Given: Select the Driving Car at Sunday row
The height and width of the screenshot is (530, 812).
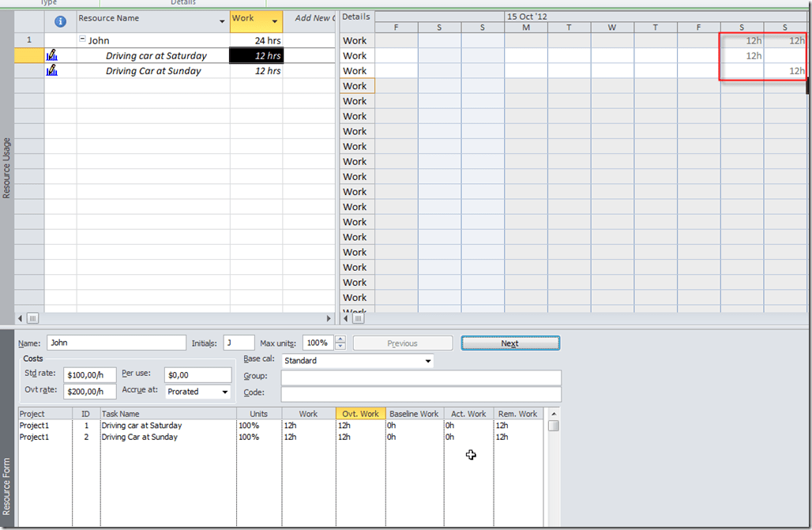Looking at the screenshot, I should (x=153, y=71).
